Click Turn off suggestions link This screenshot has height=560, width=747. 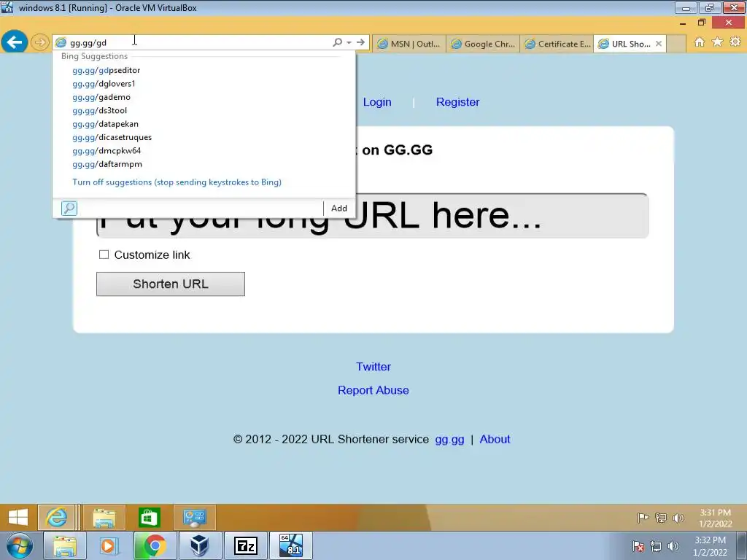(x=177, y=182)
